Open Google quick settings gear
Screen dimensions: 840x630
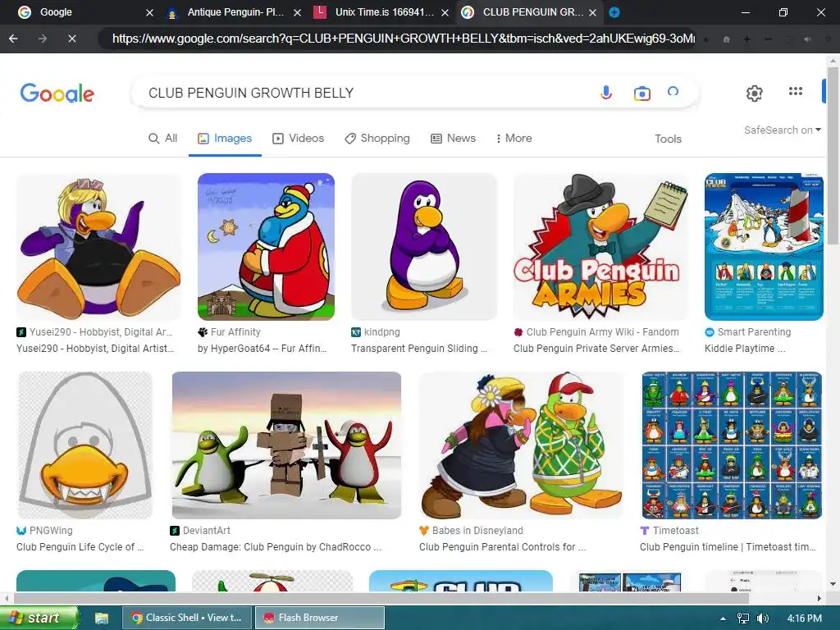pos(755,94)
